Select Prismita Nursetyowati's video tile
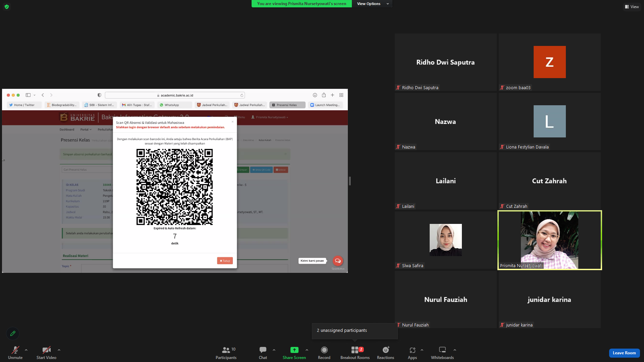Viewport: 644px width, 362px height. pyautogui.click(x=549, y=240)
